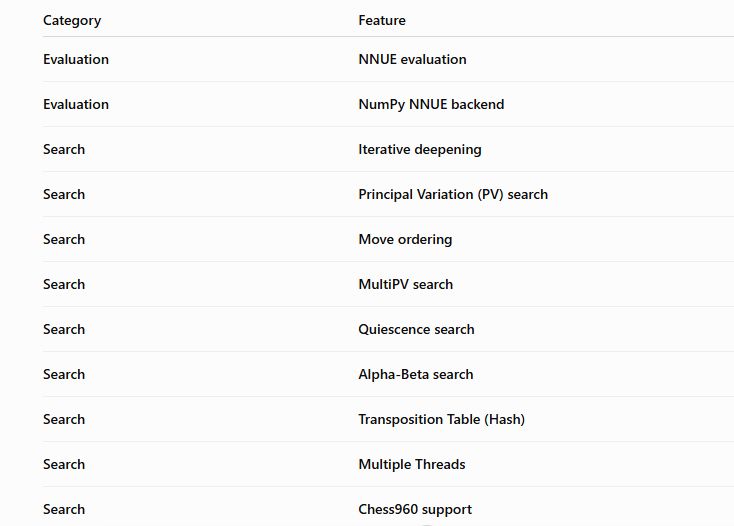
Task: Click the MultiPV search feature
Action: pyautogui.click(x=406, y=285)
